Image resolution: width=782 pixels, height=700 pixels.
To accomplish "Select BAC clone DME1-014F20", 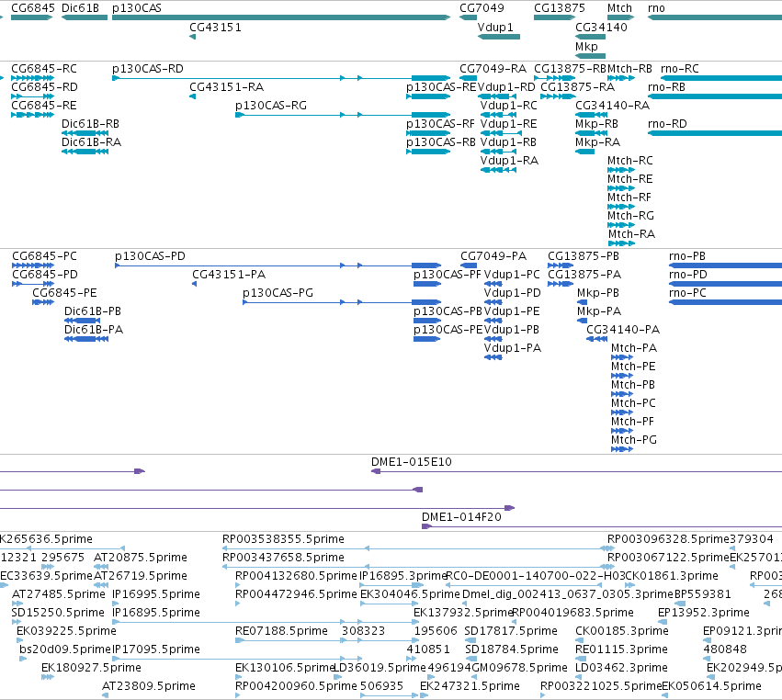I will (462, 517).
